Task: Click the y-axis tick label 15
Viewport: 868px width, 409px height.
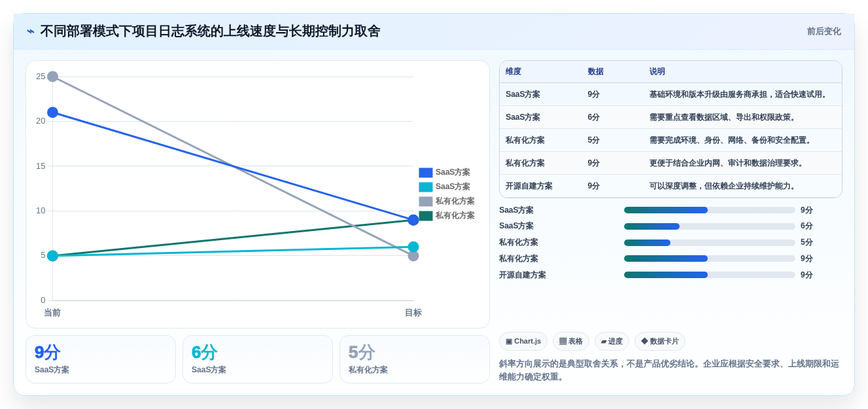Action: point(41,166)
